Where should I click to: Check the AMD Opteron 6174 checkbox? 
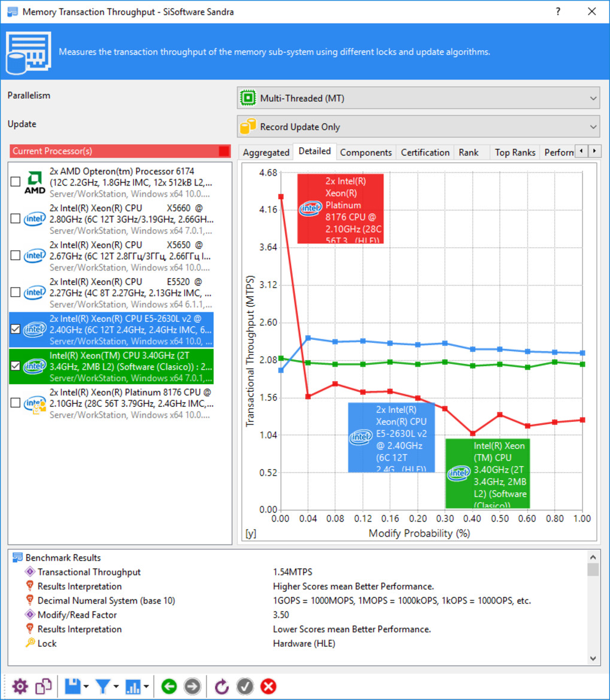pyautogui.click(x=16, y=182)
